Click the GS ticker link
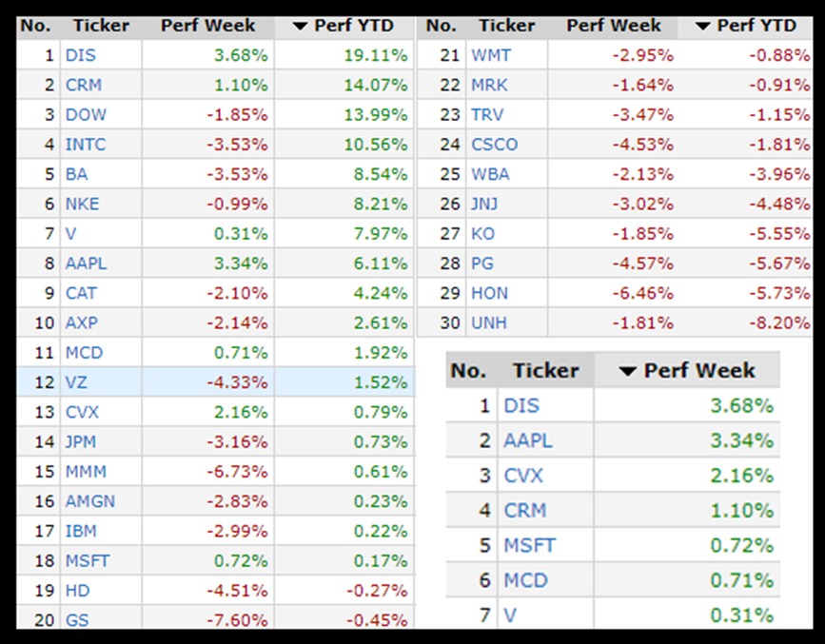The image size is (825, 644). pos(77,620)
